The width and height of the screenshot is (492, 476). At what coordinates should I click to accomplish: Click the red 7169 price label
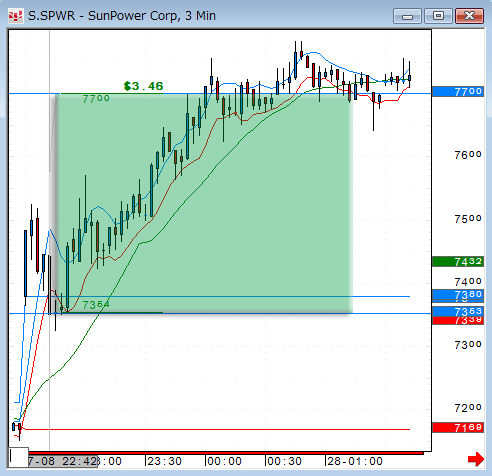point(458,427)
